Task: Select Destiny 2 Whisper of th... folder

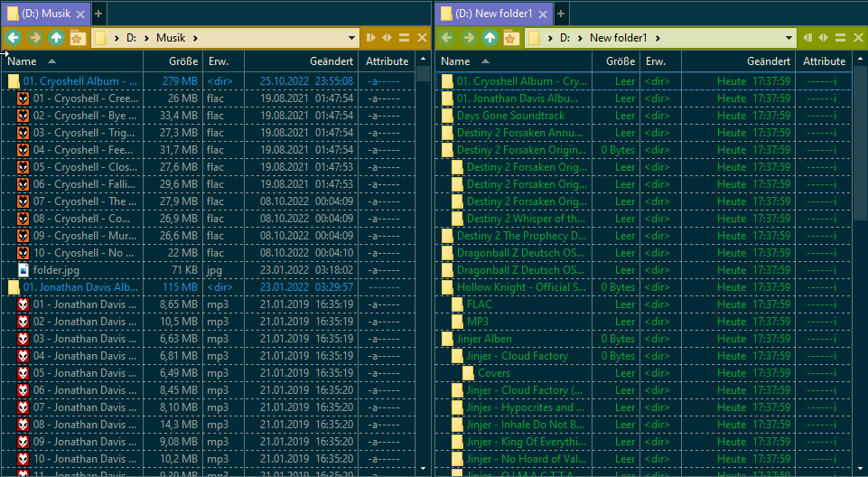Action: pos(526,219)
